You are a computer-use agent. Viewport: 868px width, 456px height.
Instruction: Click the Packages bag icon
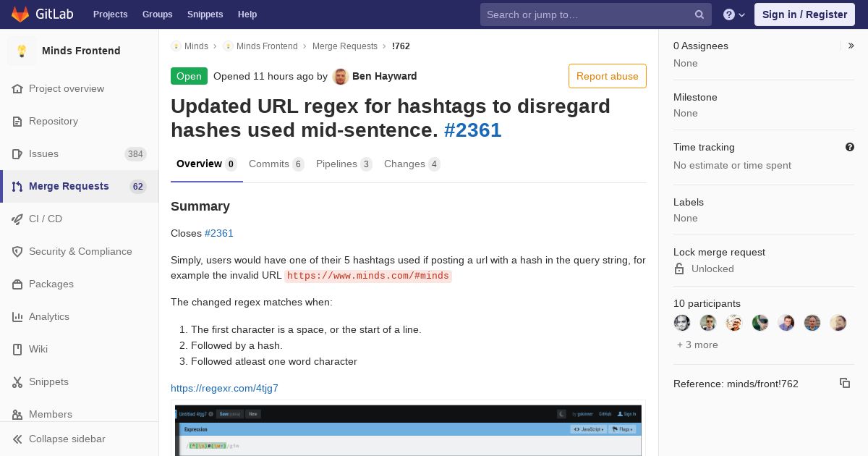tap(17, 284)
